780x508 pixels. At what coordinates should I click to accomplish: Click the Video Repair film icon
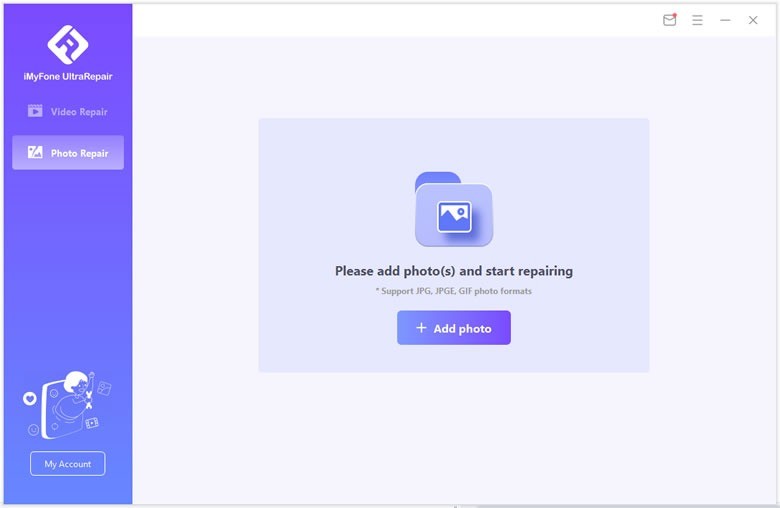coord(35,112)
